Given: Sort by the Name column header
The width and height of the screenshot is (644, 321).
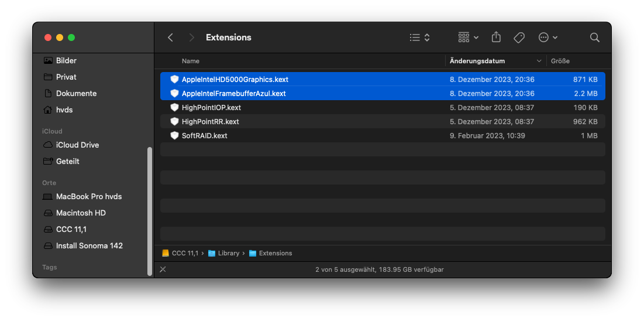Looking at the screenshot, I should pos(191,61).
